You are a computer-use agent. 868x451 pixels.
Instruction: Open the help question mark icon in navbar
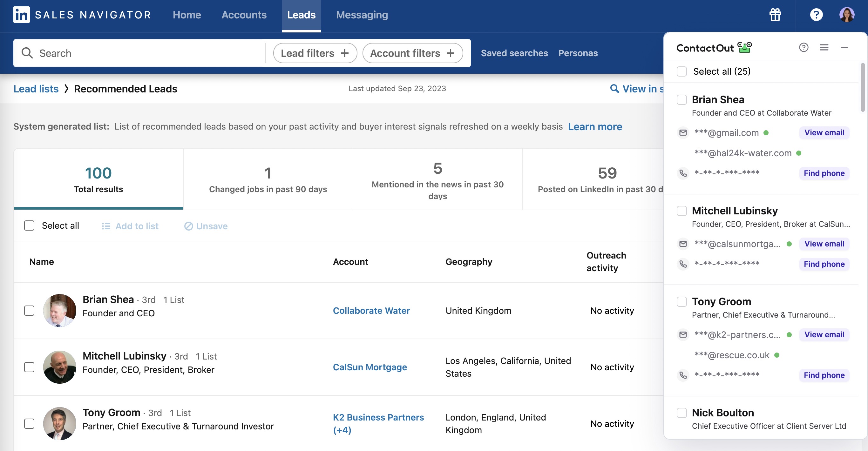(816, 15)
